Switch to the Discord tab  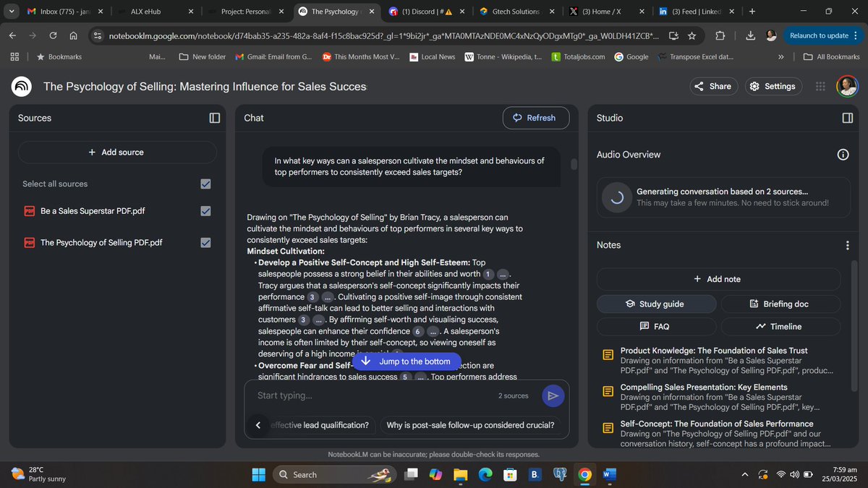pos(425,12)
